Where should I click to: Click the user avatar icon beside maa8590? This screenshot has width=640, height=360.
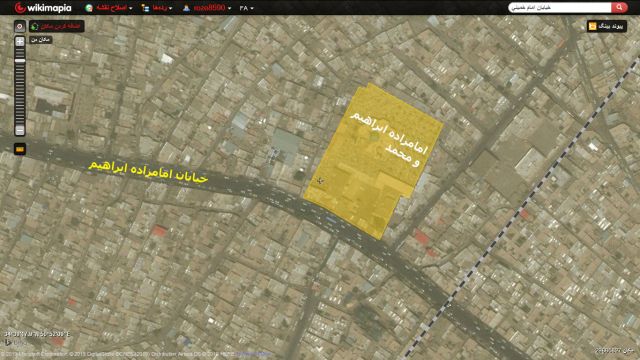coord(186,8)
